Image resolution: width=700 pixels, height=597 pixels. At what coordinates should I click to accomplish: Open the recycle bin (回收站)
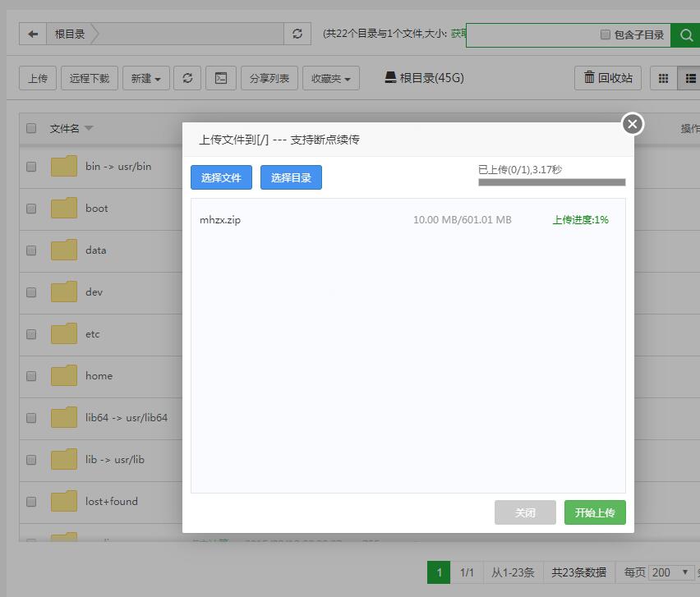tap(608, 78)
